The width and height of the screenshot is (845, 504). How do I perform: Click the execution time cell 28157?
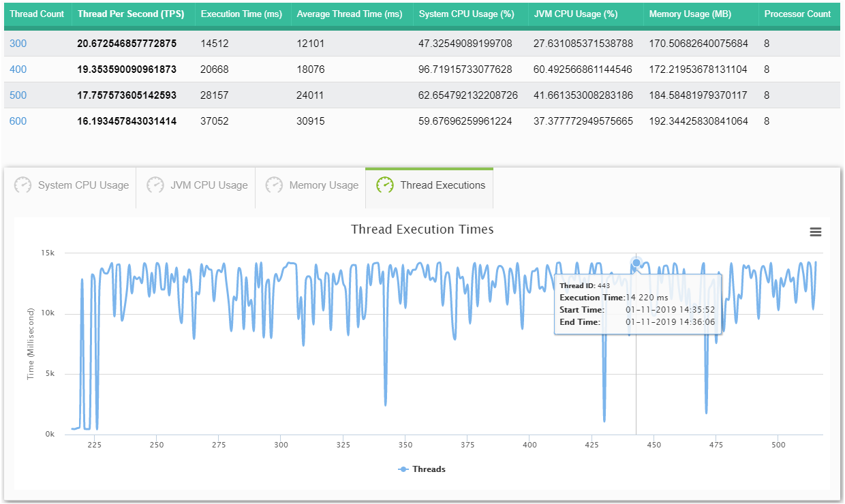215,95
